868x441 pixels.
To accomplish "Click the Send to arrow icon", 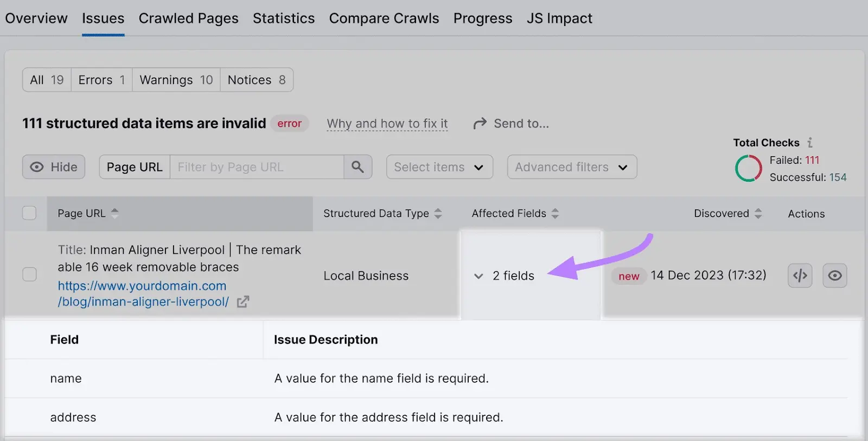I will [x=480, y=123].
